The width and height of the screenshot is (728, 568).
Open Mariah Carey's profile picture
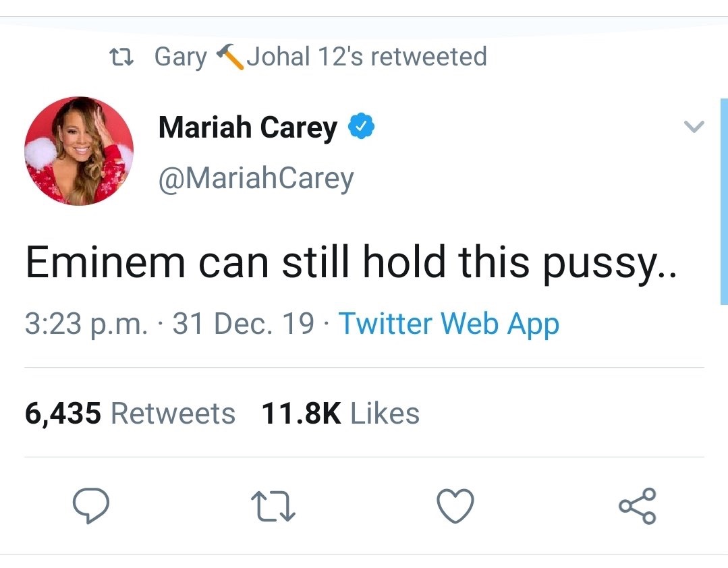click(79, 150)
